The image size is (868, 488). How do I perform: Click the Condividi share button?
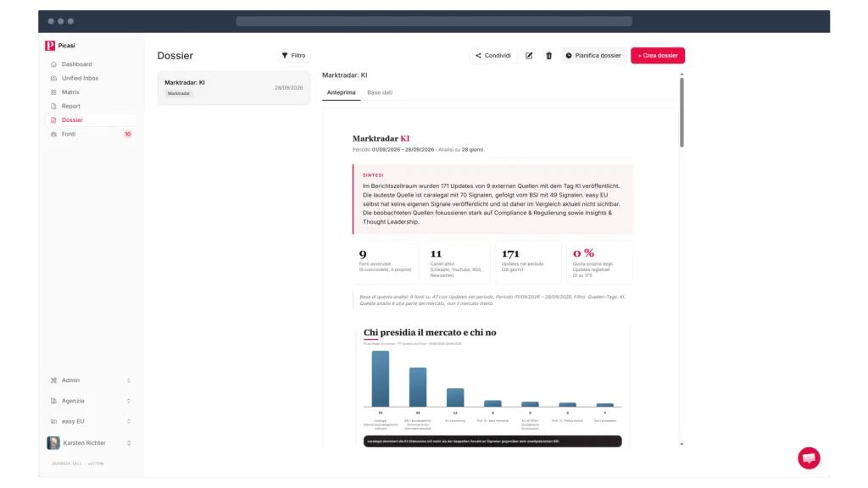pos(492,55)
